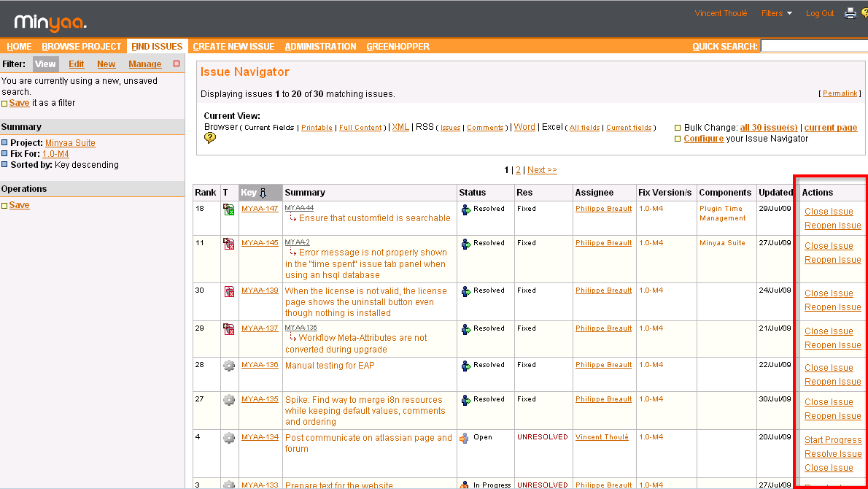
Task: Click Save under Operations
Action: [x=20, y=205]
